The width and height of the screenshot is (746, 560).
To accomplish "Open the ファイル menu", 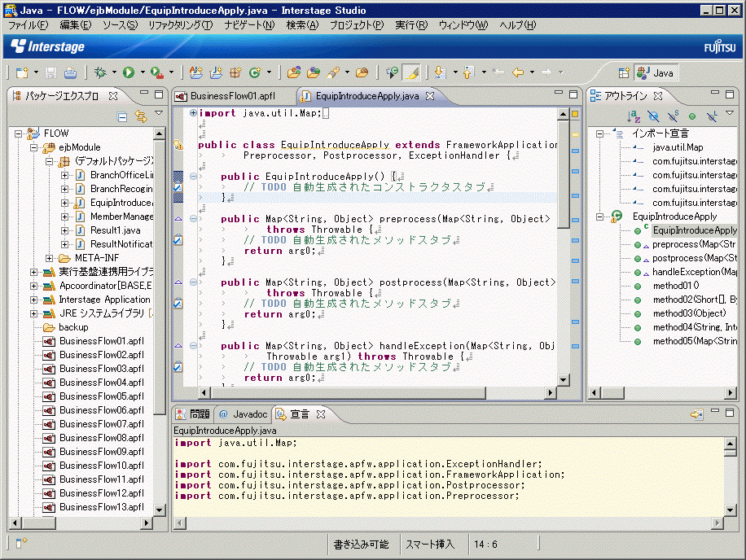I will [28, 25].
